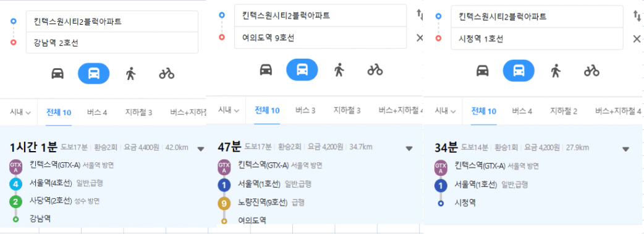Screen dimensions: 644x234
Task: Expand the 1시간 1분 route details arrow
Action: point(200,149)
